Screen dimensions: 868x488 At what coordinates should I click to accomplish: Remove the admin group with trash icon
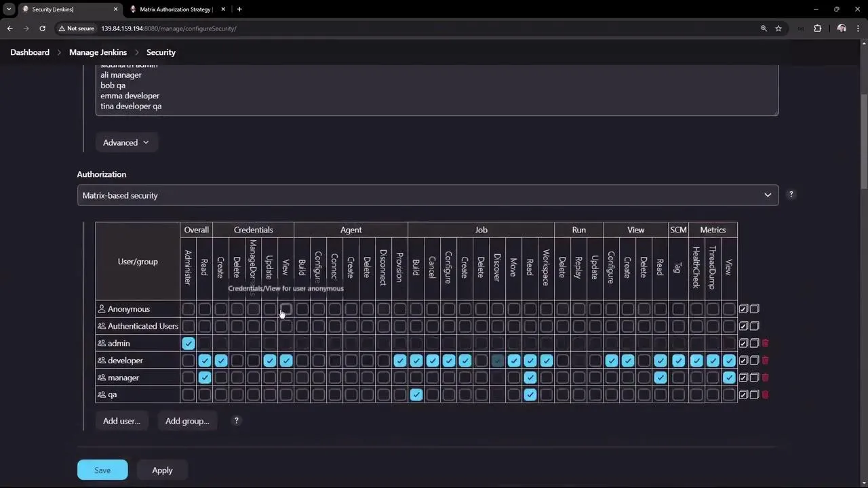[766, 344]
